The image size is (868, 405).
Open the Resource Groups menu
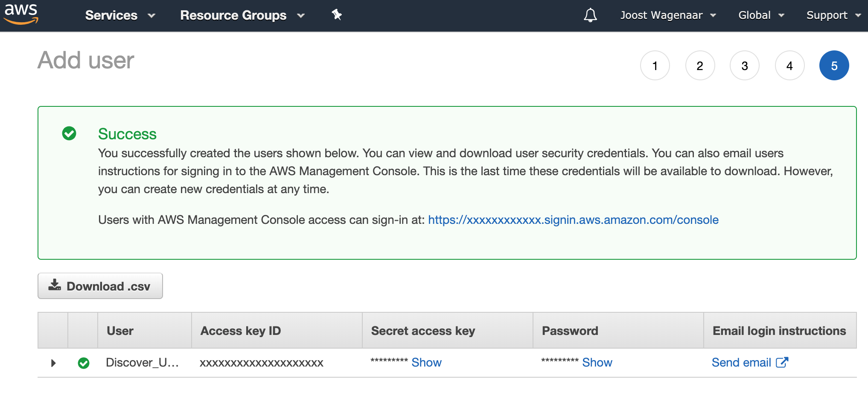(x=242, y=15)
